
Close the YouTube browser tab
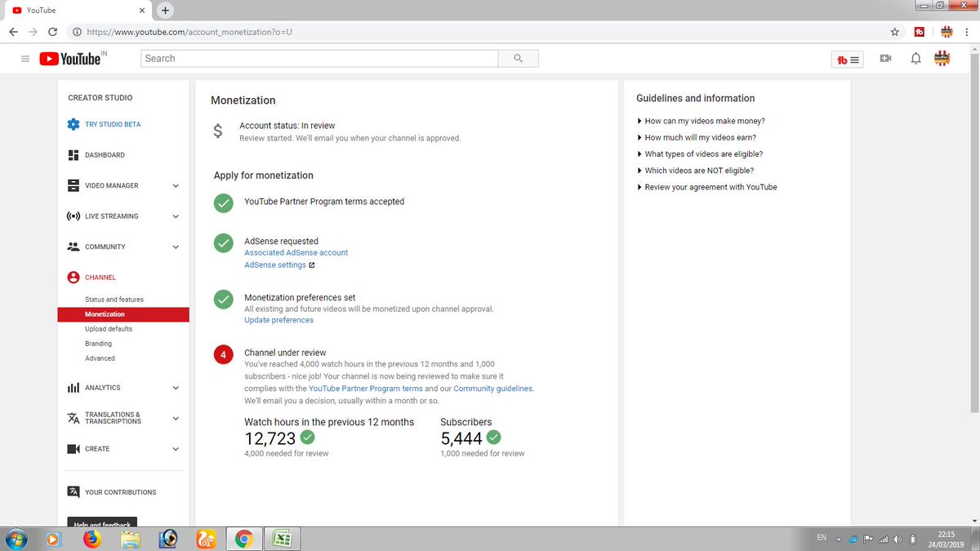pyautogui.click(x=141, y=11)
